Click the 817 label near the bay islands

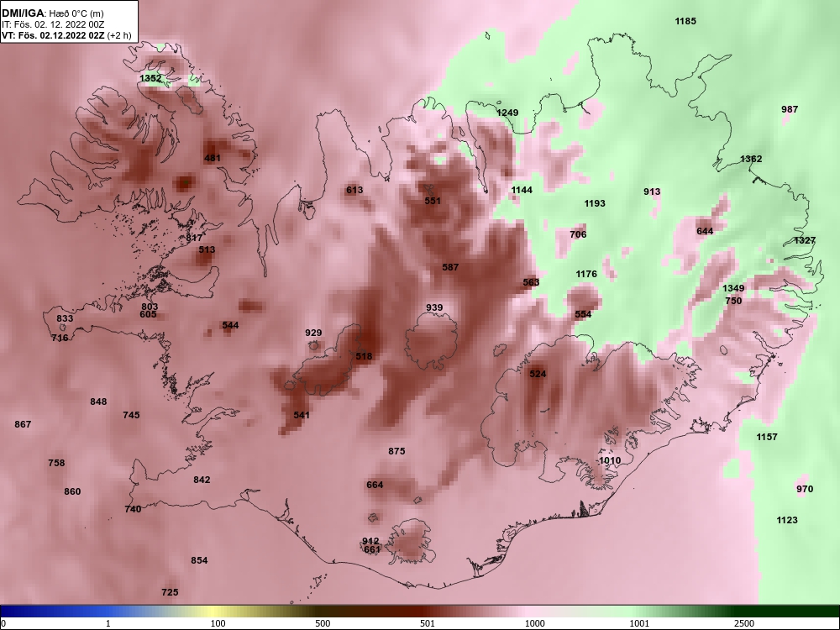click(195, 238)
